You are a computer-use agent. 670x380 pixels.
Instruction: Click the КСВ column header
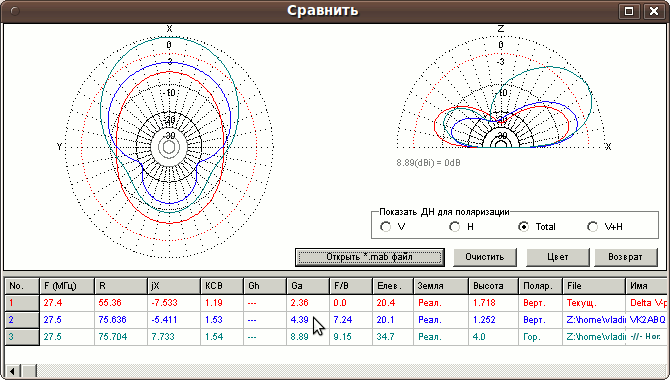222,286
